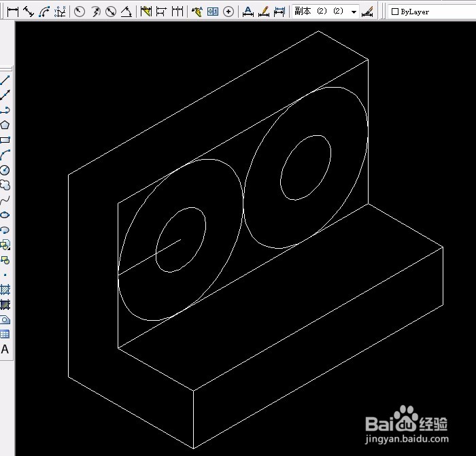The image size is (476, 456).
Task: Select the Revision Cloud tool
Action: pyautogui.click(x=5, y=185)
